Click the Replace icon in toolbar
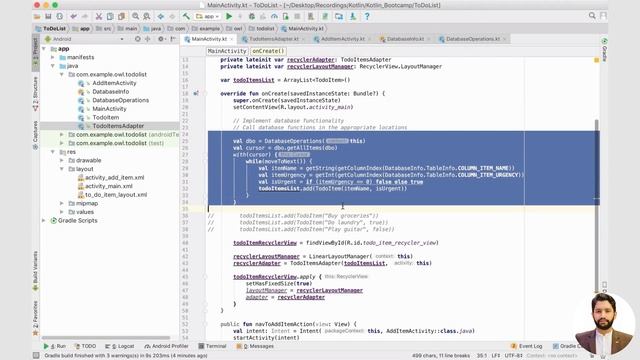Viewport: 640px width, 360px height. coord(147,16)
